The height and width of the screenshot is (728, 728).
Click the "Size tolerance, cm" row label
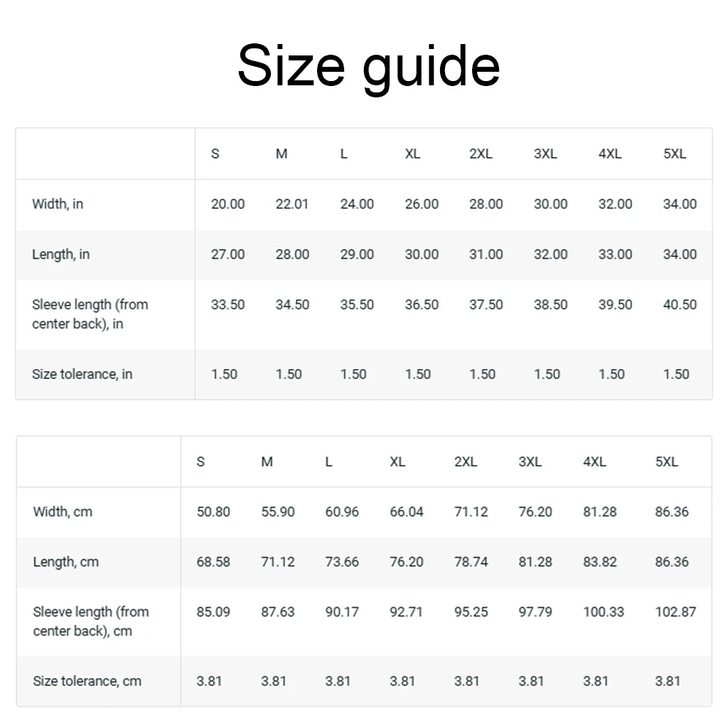[x=87, y=681]
